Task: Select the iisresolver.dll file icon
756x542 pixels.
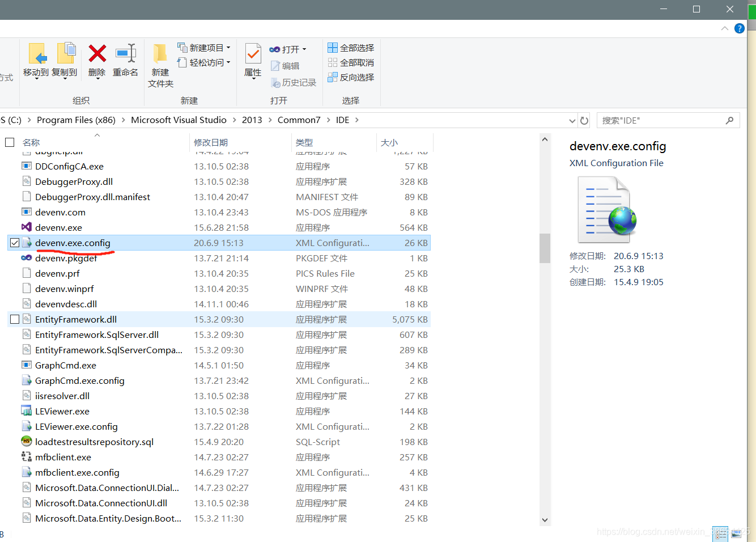Action: [27, 396]
